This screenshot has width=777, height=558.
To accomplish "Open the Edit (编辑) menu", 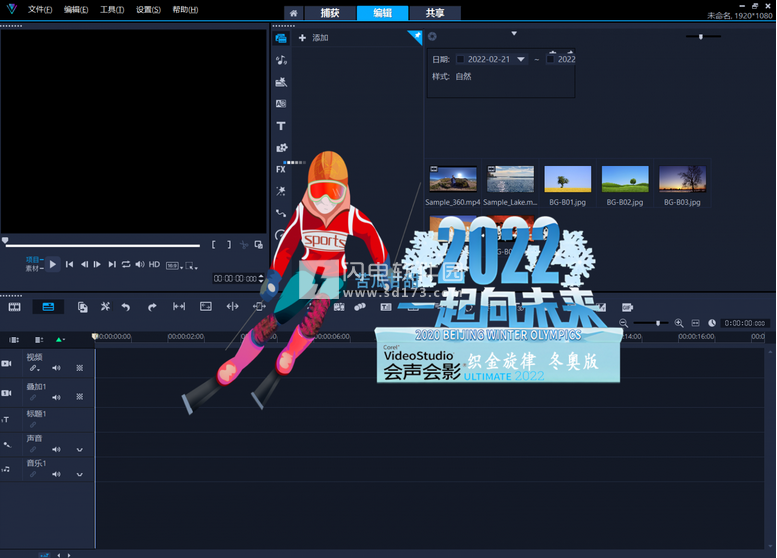I will 76,9.
